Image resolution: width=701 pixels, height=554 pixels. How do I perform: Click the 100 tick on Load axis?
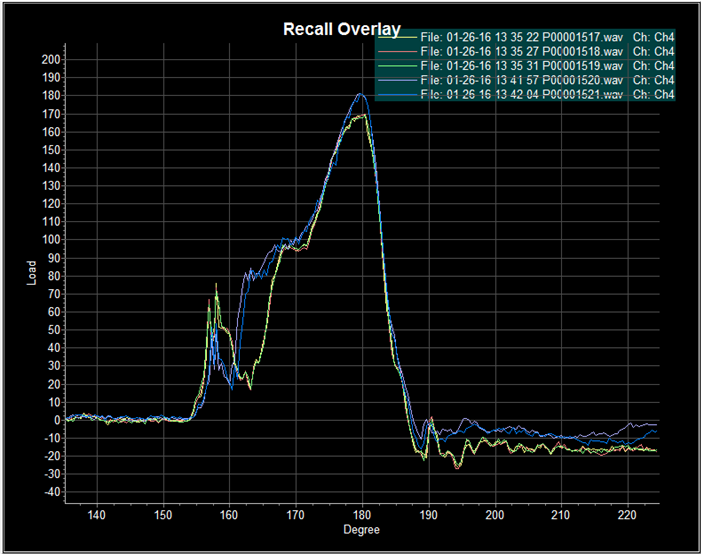pyautogui.click(x=50, y=240)
